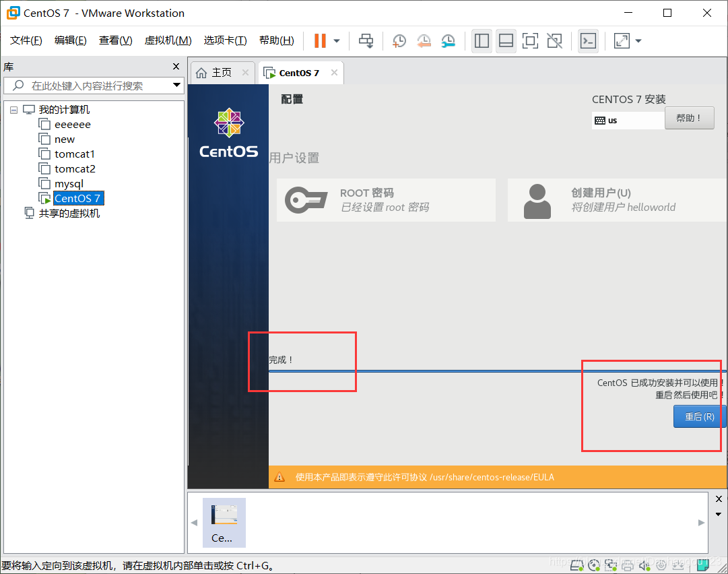This screenshot has height=574, width=728.
Task: Select the tomcat2 virtual machine
Action: point(75,169)
